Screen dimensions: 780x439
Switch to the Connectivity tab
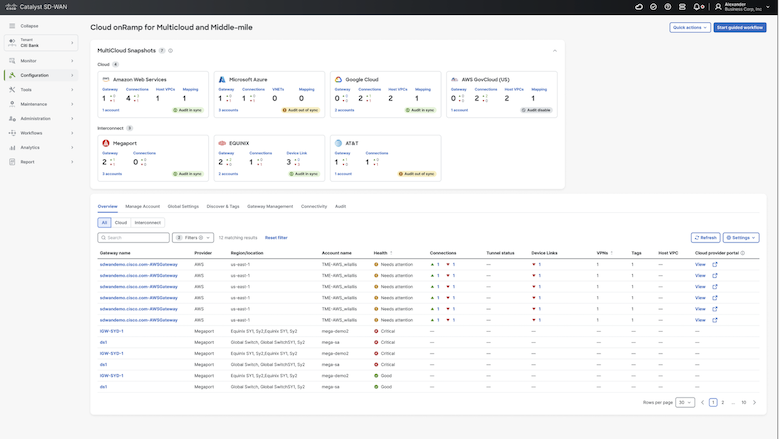[x=314, y=206]
